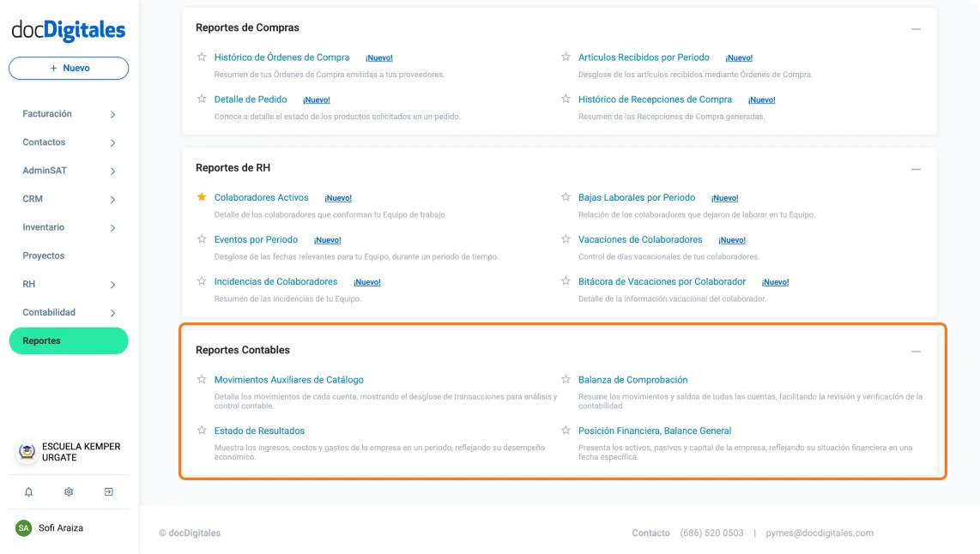This screenshot has width=980, height=554.
Task: Open Posición Financiera, Balance General report
Action: coord(656,431)
